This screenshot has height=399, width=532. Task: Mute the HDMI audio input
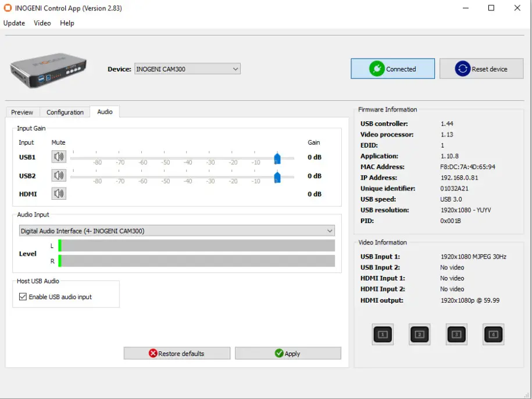(58, 193)
